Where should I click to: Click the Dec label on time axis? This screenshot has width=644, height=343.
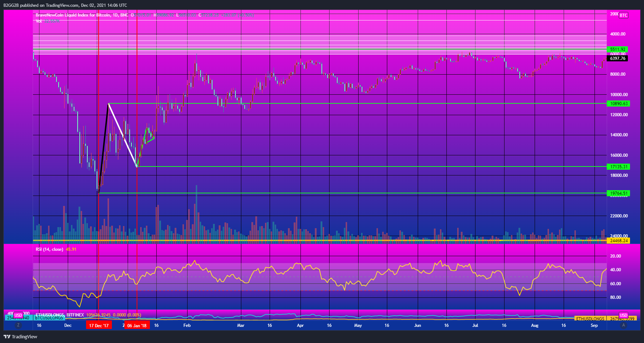point(68,325)
